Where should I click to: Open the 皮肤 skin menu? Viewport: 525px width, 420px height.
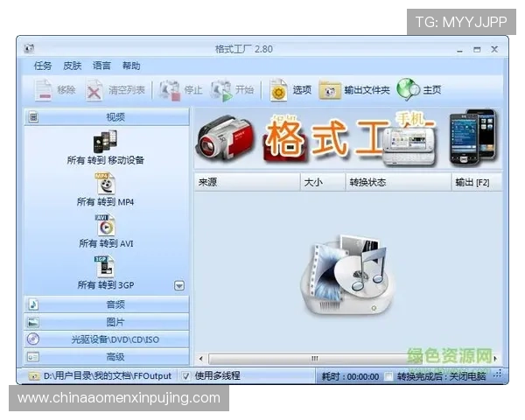pyautogui.click(x=73, y=66)
